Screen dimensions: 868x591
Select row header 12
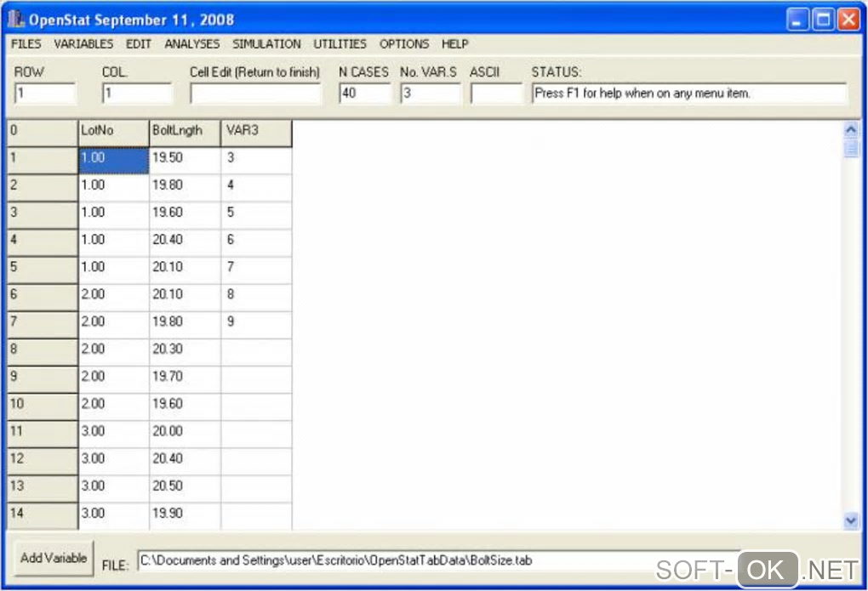(43, 462)
